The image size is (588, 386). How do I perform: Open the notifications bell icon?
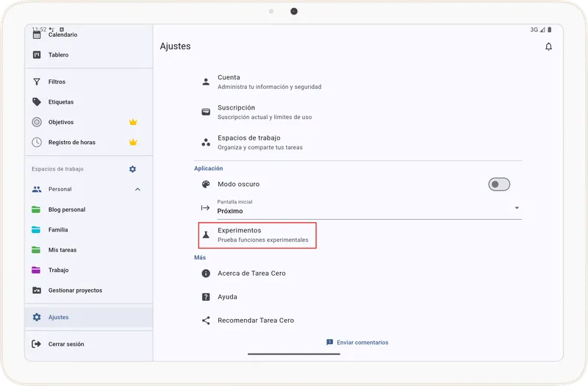[x=548, y=46]
